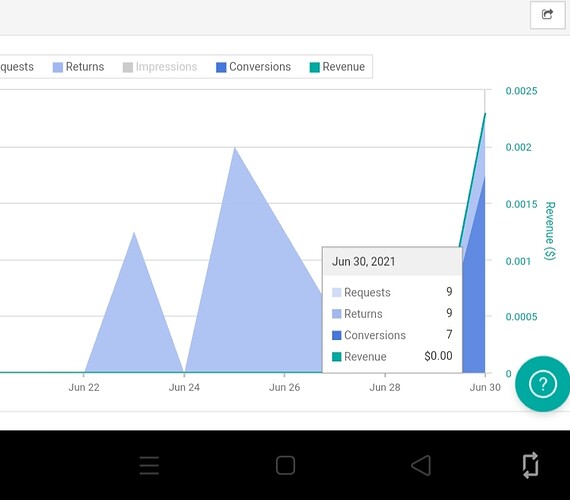Select the Jun 28 axis label
The width and height of the screenshot is (570, 500).
coord(385,387)
